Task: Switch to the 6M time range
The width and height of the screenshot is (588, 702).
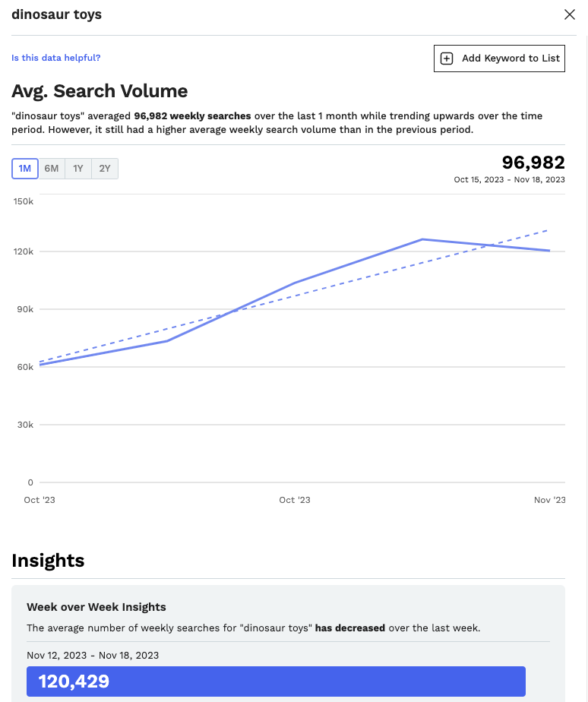Action: point(52,169)
